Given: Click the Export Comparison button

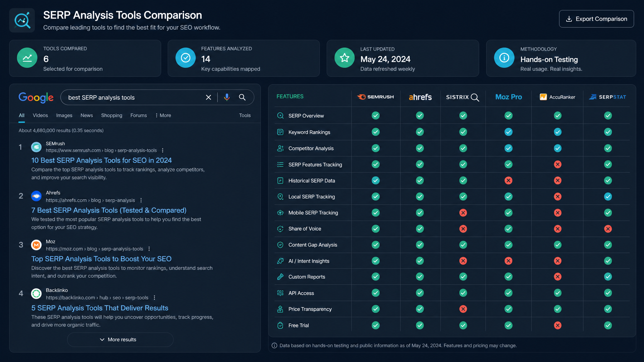Looking at the screenshot, I should point(596,19).
